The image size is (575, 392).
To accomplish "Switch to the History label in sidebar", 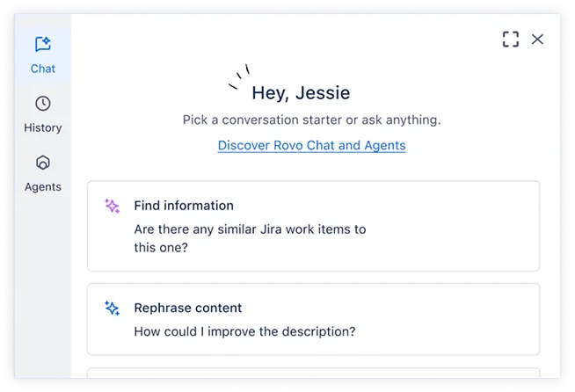I will tap(42, 127).
